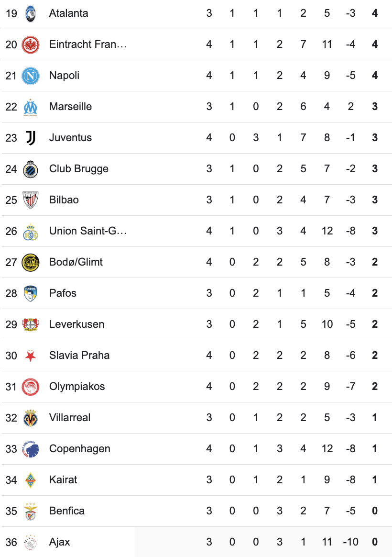The width and height of the screenshot is (392, 557).
Task: Click the Slavia Praha red star logo
Action: click(30, 356)
